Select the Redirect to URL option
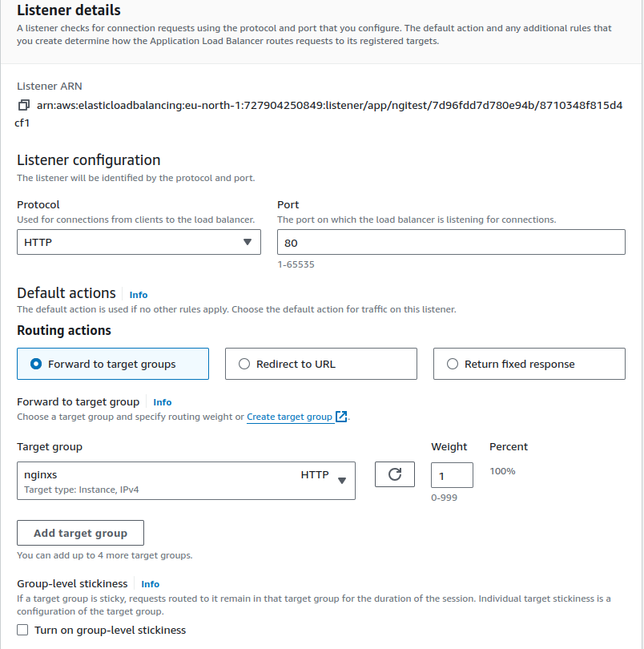This screenshot has width=644, height=649. click(x=244, y=364)
